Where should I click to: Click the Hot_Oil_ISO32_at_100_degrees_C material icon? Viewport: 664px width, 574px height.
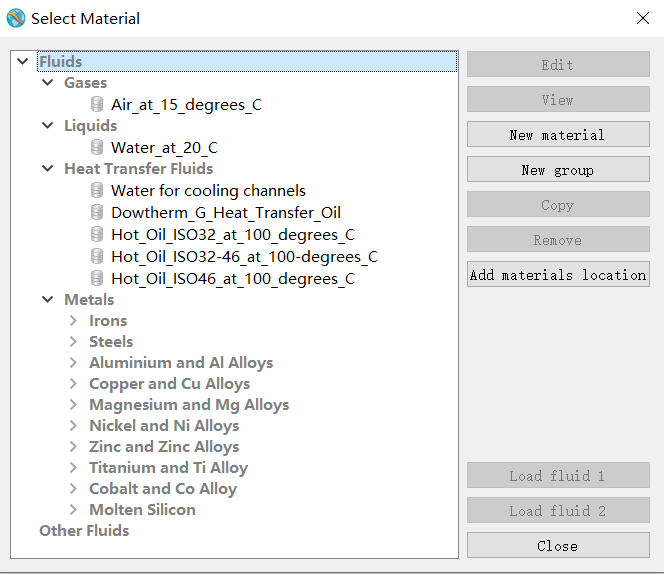pos(97,234)
